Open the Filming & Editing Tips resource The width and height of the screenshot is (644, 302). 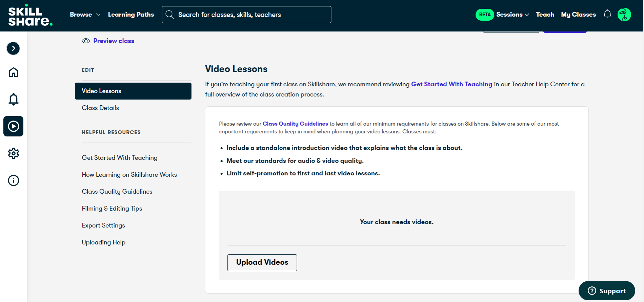click(112, 208)
